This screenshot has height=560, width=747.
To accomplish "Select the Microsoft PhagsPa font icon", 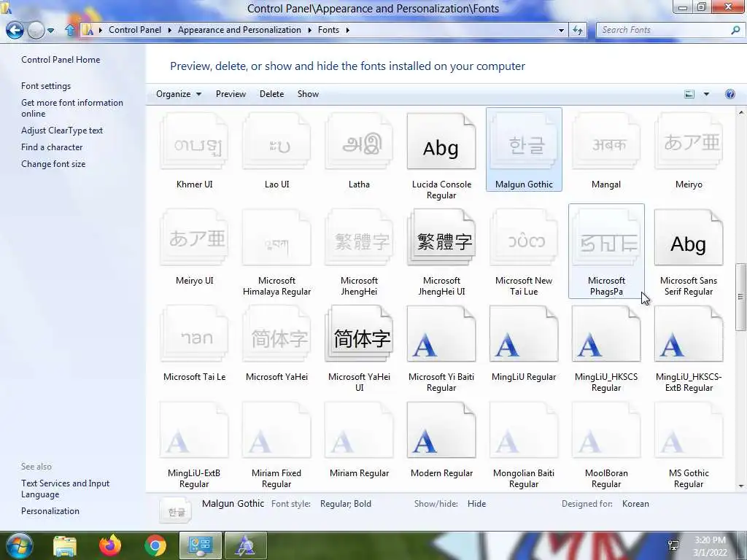I will click(x=606, y=238).
